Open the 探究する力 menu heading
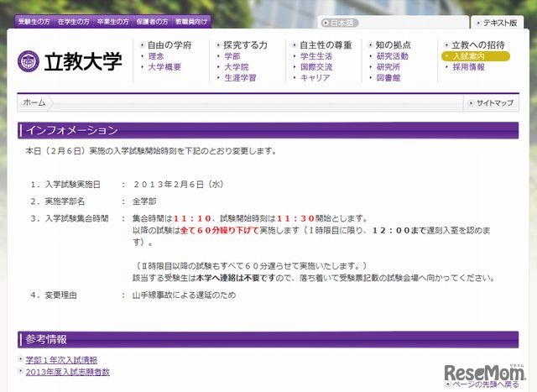This screenshot has width=537, height=392. 245,44
